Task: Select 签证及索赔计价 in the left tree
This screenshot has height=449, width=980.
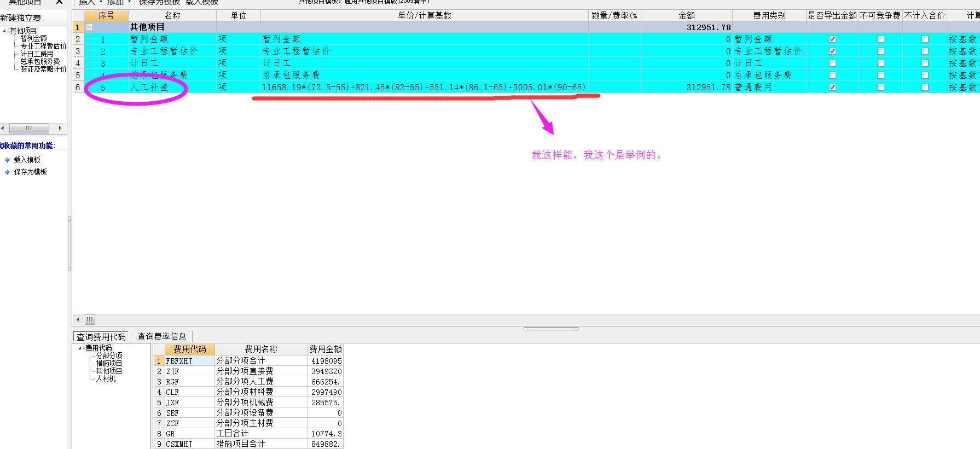Action: (x=43, y=69)
